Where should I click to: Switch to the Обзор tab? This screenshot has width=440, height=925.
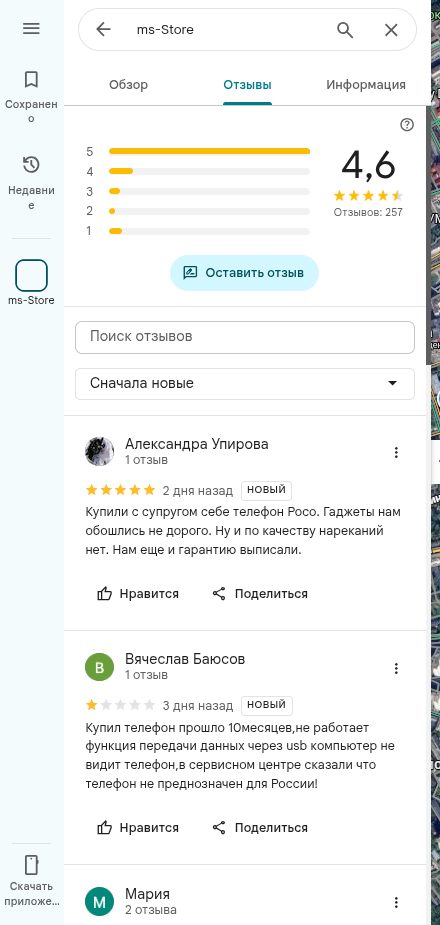click(x=129, y=85)
